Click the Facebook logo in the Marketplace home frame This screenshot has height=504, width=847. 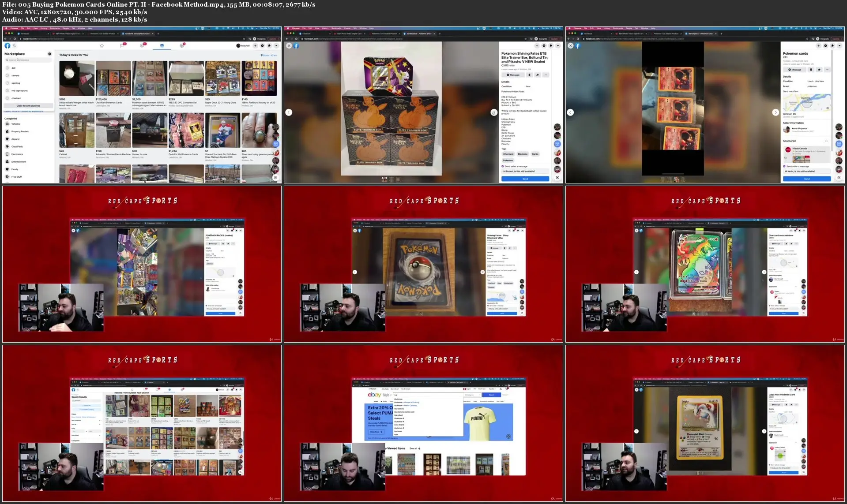8,46
